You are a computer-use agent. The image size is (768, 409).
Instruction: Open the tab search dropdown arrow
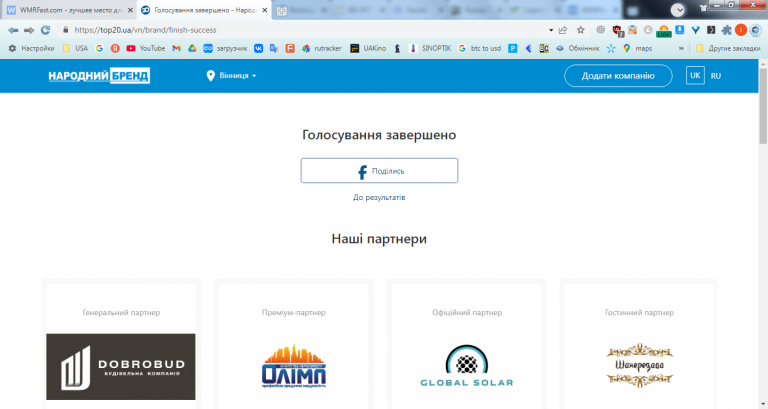pos(677,10)
